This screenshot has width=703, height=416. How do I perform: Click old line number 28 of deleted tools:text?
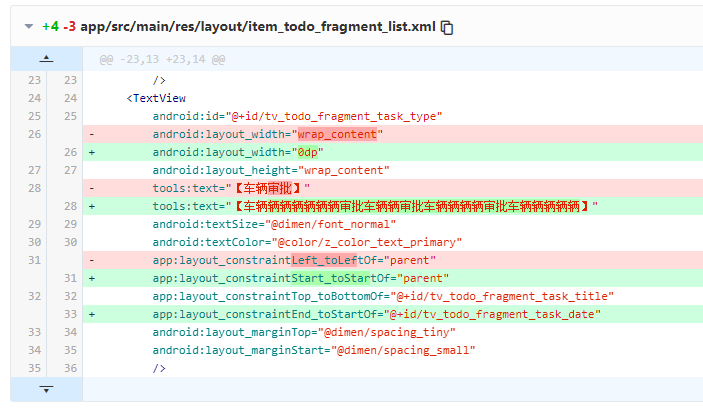pos(34,188)
